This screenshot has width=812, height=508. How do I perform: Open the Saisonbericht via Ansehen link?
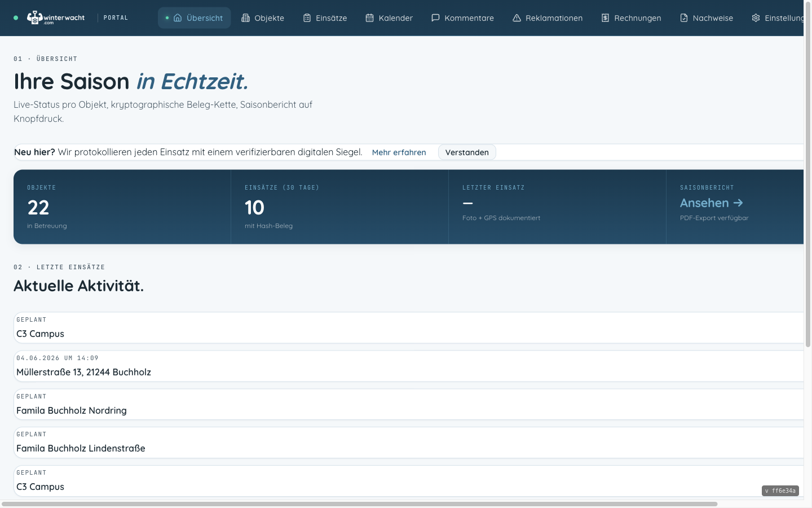point(712,203)
